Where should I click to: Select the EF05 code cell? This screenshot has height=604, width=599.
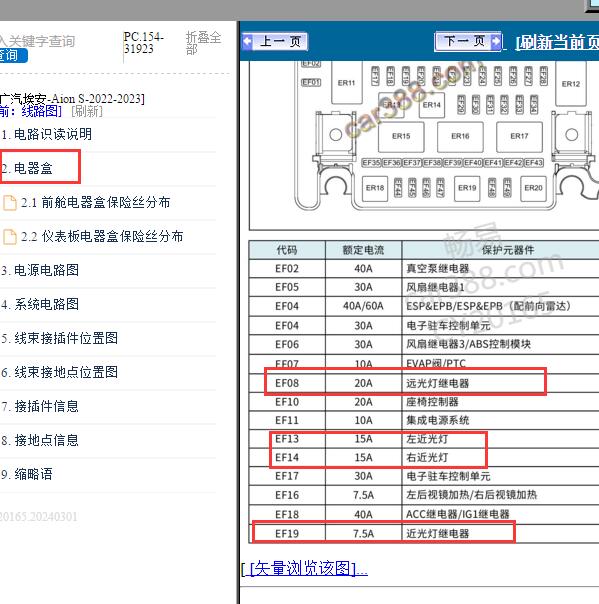coord(287,287)
